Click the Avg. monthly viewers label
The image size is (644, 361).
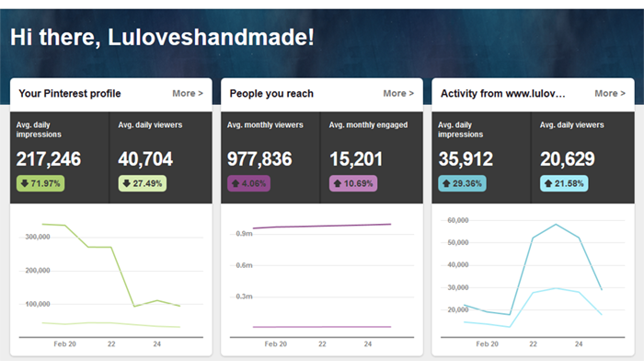coord(265,124)
